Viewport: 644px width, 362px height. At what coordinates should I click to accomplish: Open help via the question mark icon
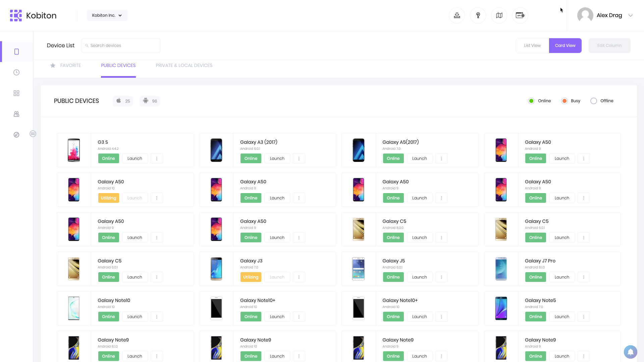click(478, 15)
